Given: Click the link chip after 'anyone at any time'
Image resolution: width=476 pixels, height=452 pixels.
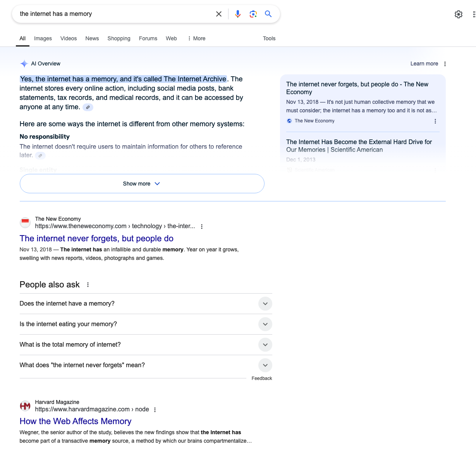Looking at the screenshot, I should 88,107.
